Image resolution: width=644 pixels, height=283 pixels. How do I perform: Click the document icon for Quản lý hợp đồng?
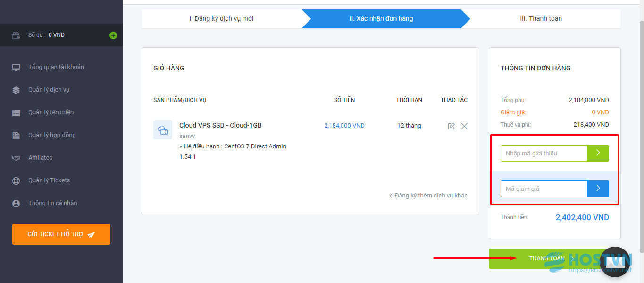pos(16,135)
